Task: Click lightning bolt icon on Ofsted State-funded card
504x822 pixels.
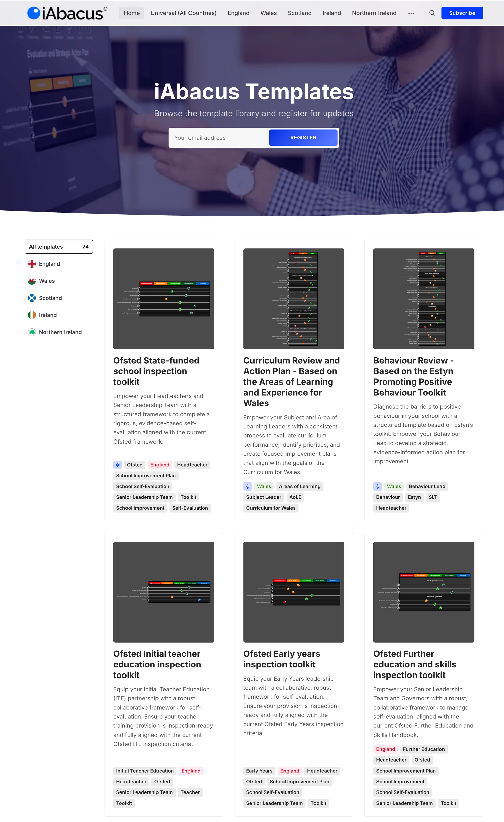Action: tap(118, 465)
